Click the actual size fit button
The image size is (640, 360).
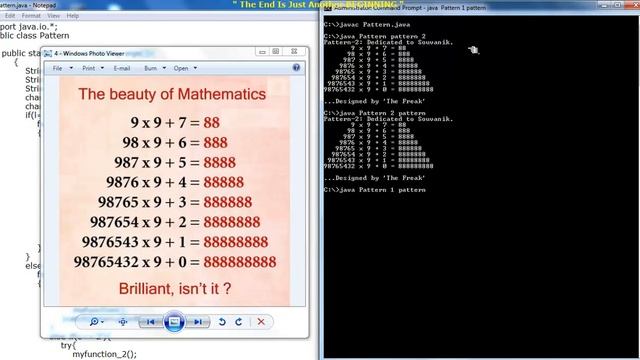(x=123, y=322)
